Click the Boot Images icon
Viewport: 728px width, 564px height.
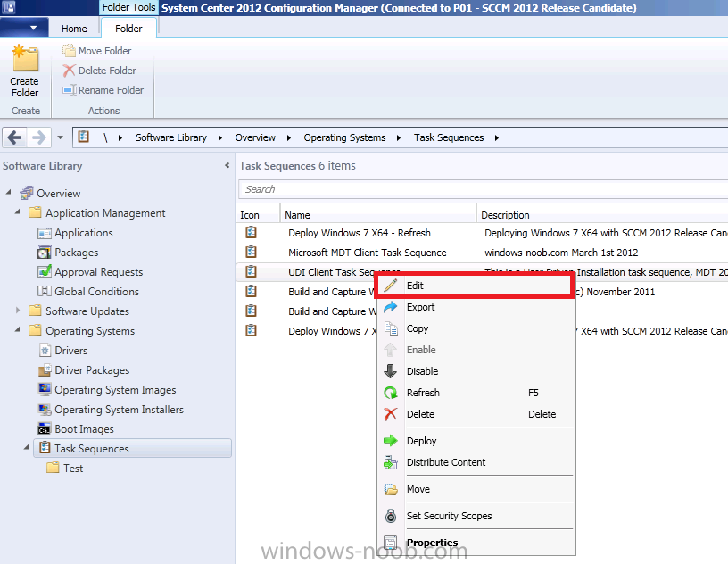tap(45, 429)
